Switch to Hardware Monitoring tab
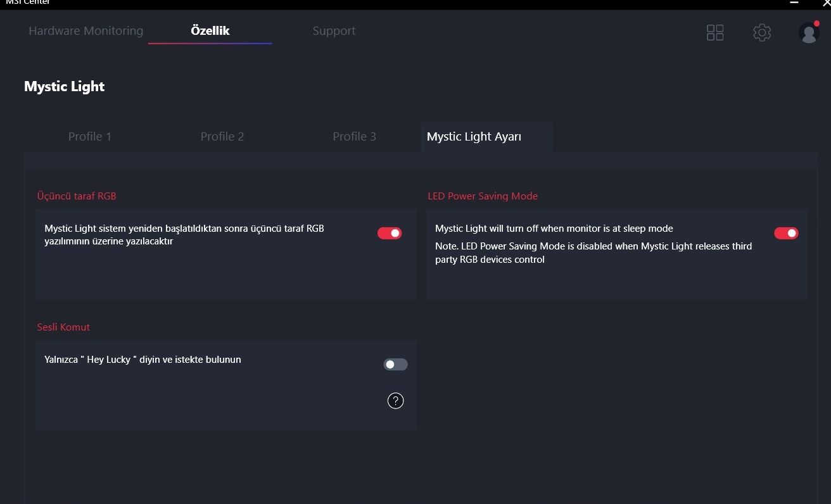831x504 pixels. 86,30
